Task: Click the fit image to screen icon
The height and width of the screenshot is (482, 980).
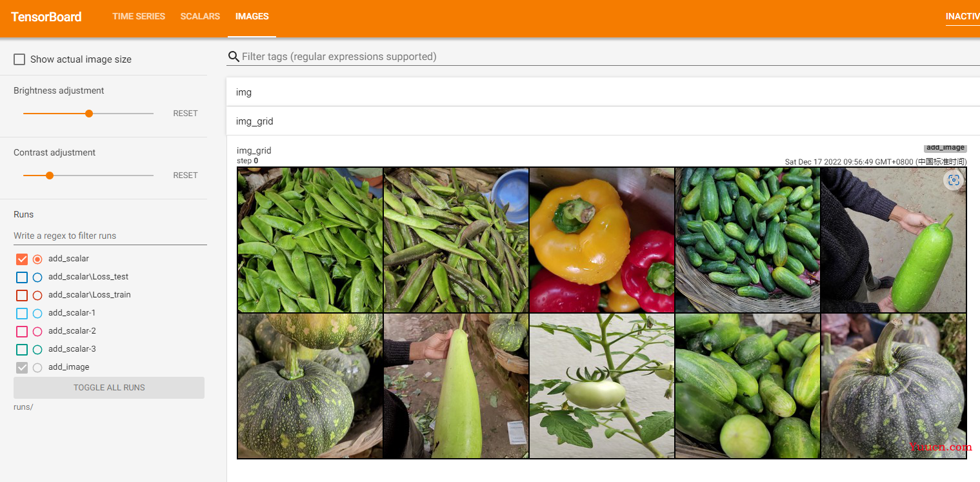Action: [954, 180]
